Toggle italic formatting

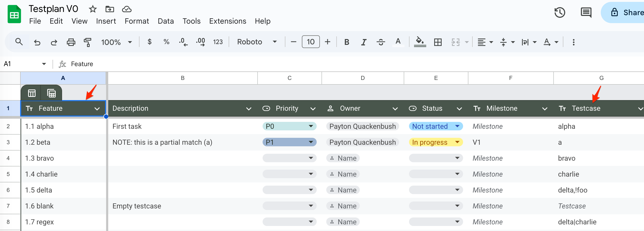[x=364, y=42]
